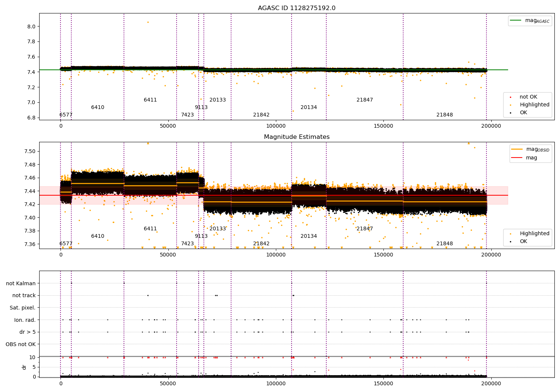This screenshot has height=392, width=560.
Task: Click the 'OBS not OK' row label
Action: coord(21,344)
